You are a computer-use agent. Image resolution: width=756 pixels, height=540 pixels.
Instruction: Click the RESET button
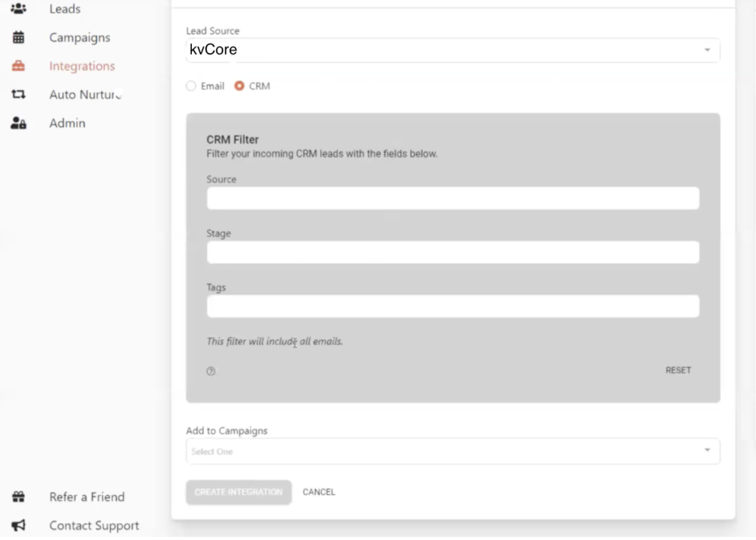(x=678, y=370)
